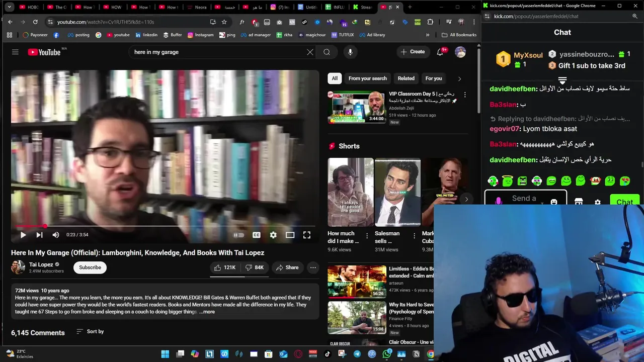Switch to the INFLU spreadsheet tab
The height and width of the screenshot is (362, 644).
click(x=335, y=7)
